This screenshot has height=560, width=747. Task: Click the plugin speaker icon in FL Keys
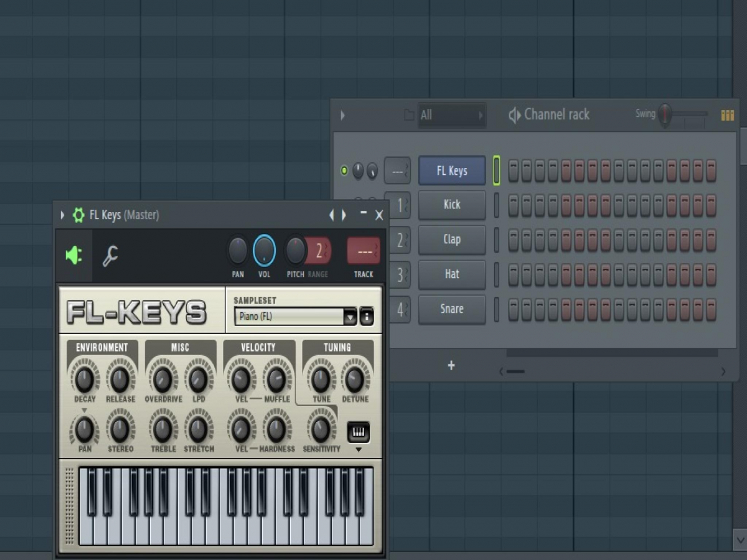[74, 255]
